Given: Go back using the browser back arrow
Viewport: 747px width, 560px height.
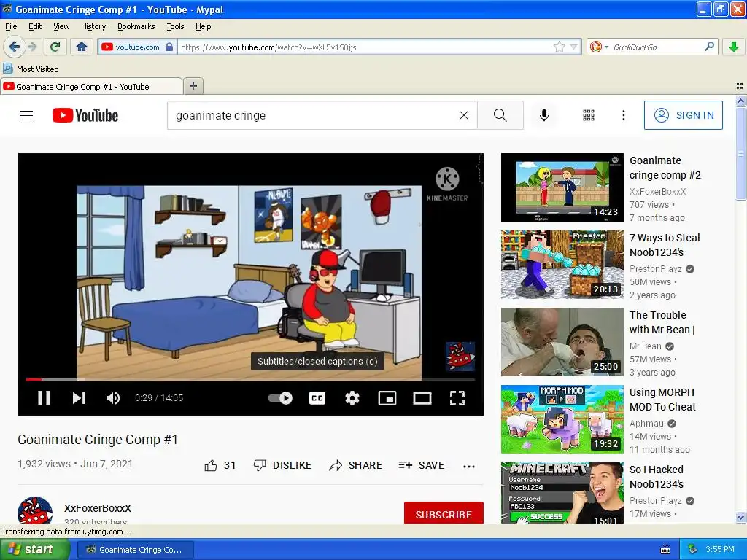Looking at the screenshot, I should coord(14,47).
